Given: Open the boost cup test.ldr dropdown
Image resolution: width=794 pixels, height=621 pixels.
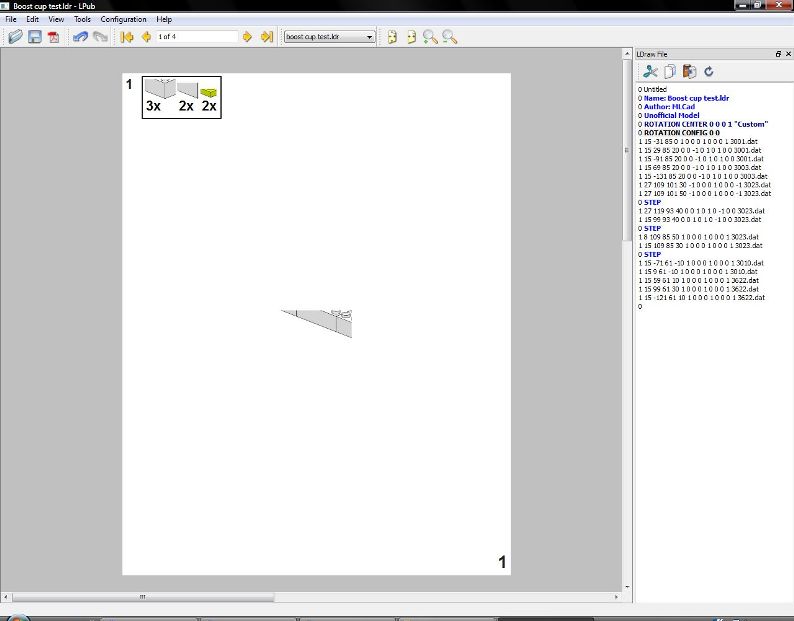Looking at the screenshot, I should coord(329,37).
